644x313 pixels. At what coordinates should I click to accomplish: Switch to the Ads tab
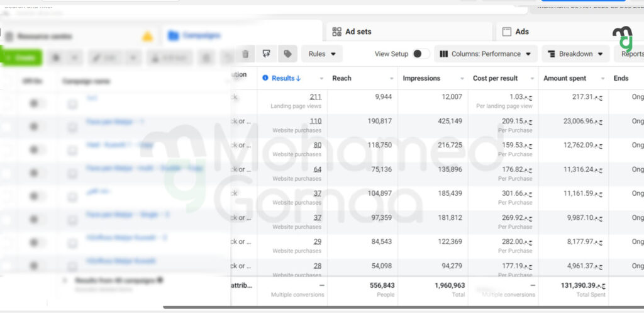522,31
